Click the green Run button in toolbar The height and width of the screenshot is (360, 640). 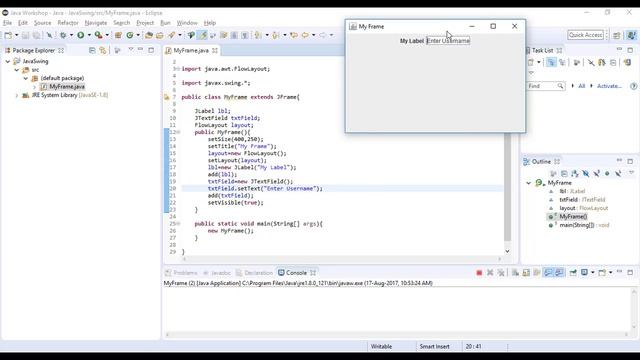[80, 35]
